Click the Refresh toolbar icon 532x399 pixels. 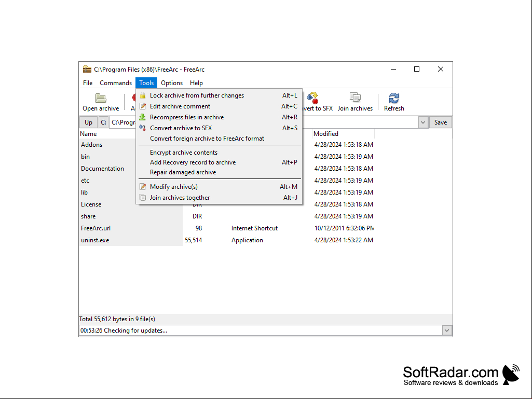(x=394, y=98)
